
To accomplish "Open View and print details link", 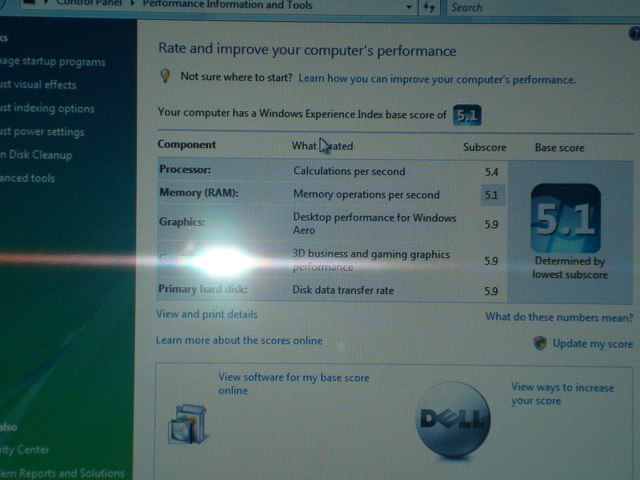I will click(207, 314).
